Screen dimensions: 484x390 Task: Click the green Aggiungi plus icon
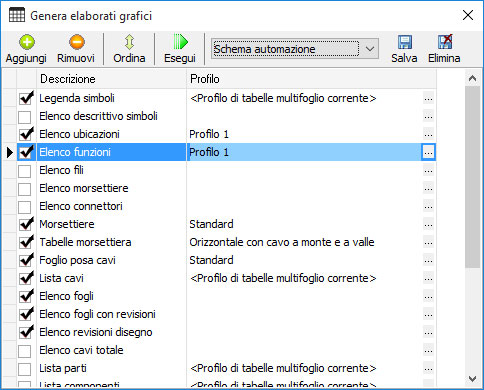(x=27, y=42)
